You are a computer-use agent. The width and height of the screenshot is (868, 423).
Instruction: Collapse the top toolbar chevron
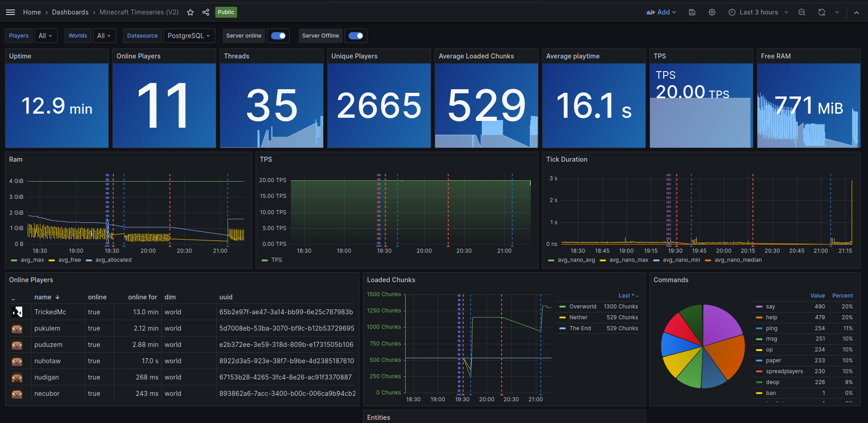coord(857,12)
